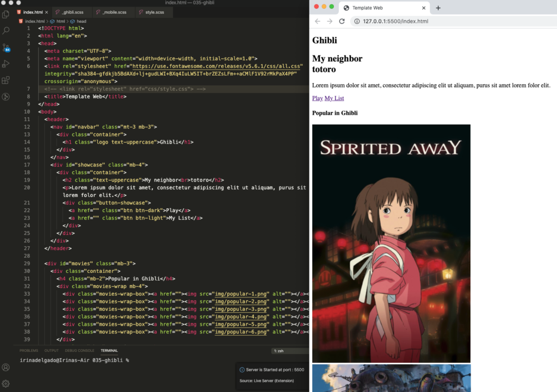
Task: Click the Chrome address bar URL
Action: pos(395,21)
